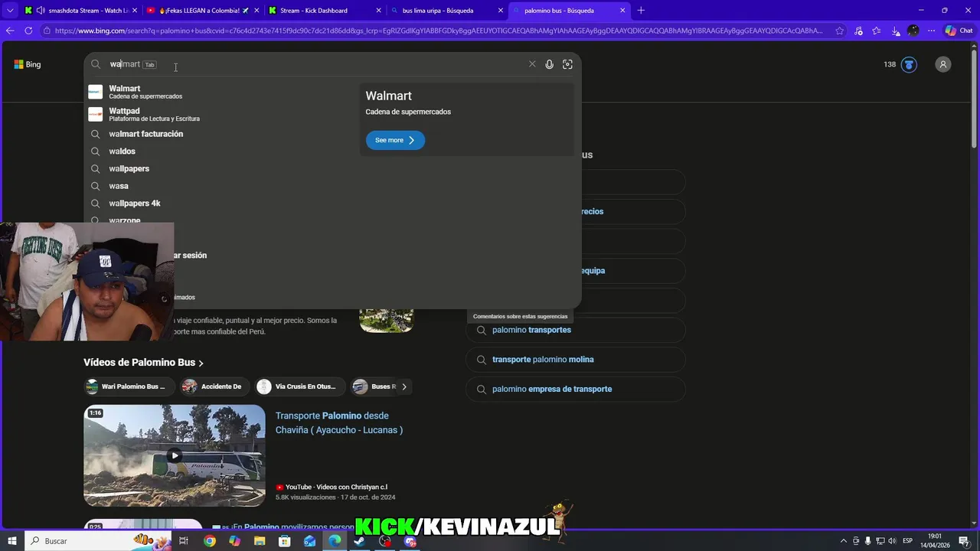Image resolution: width=980 pixels, height=551 pixels.
Task: Click the browser address bar URL
Action: point(439,31)
